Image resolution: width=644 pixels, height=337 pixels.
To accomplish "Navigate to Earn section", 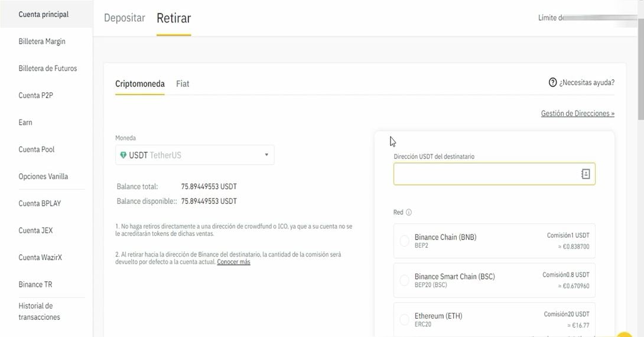I will pos(25,122).
